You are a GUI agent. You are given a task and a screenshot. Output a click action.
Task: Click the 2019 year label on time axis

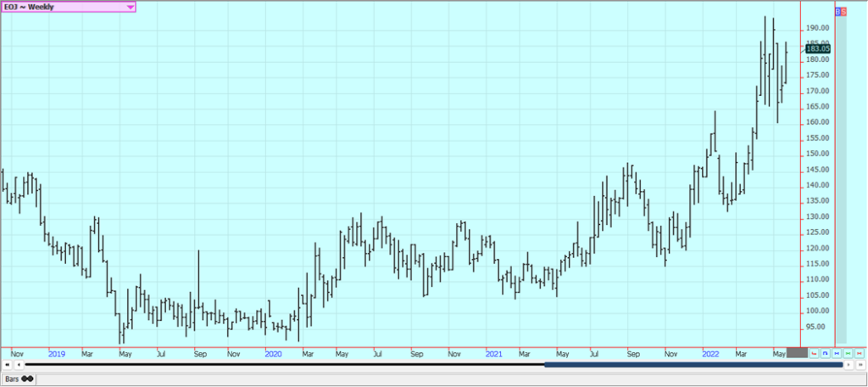(57, 353)
